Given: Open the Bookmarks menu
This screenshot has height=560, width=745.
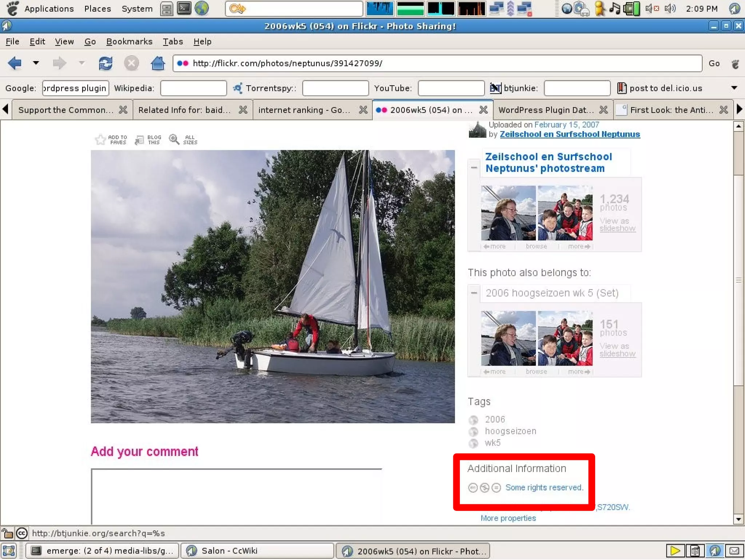Looking at the screenshot, I should pos(129,41).
